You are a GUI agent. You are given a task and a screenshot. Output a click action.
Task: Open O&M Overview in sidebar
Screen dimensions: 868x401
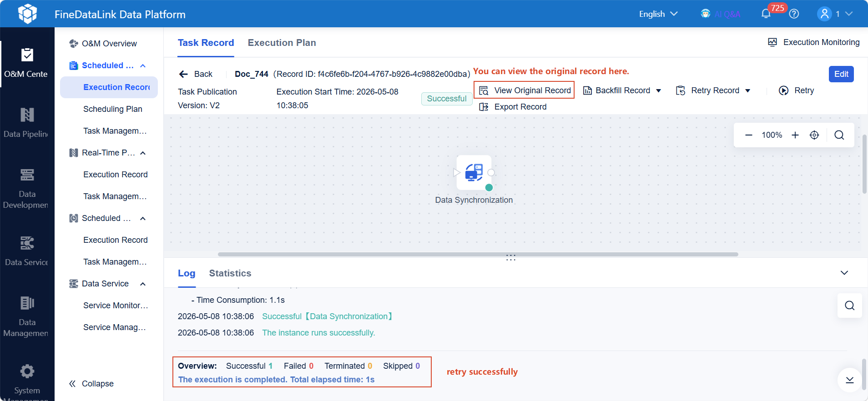[103, 44]
